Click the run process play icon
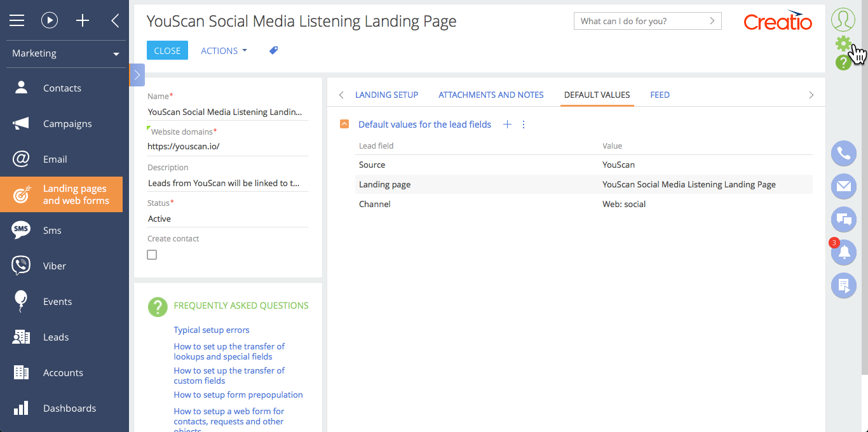Screen dimensions: 868x432 tap(50, 21)
